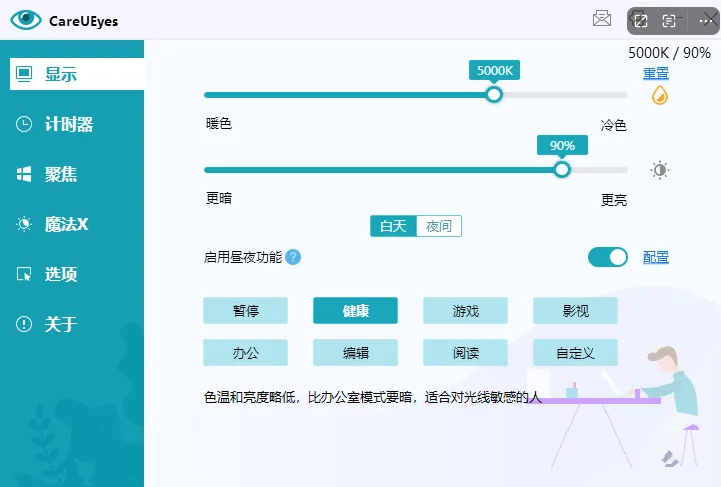
Task: Click the CareUEyes eye logo icon
Action: click(x=26, y=20)
